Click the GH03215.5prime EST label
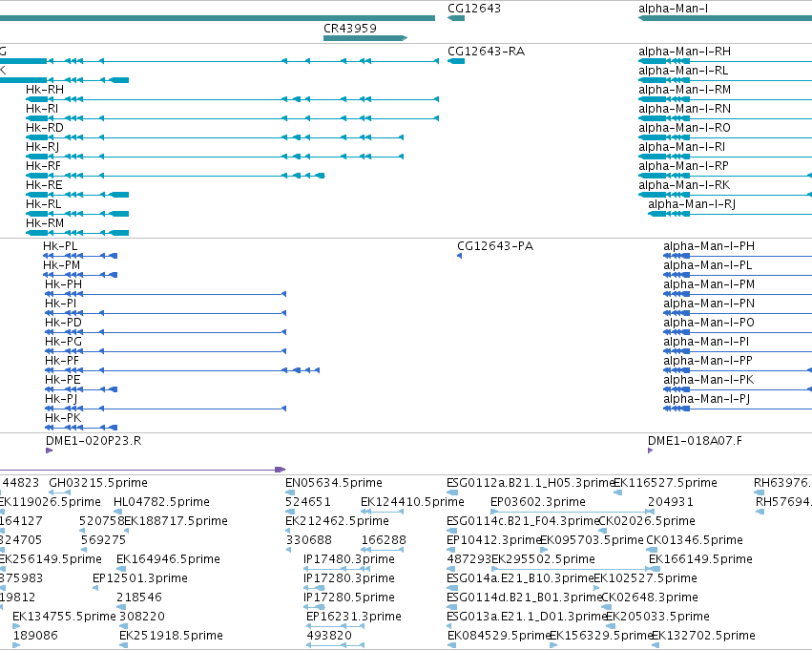 tap(98, 483)
